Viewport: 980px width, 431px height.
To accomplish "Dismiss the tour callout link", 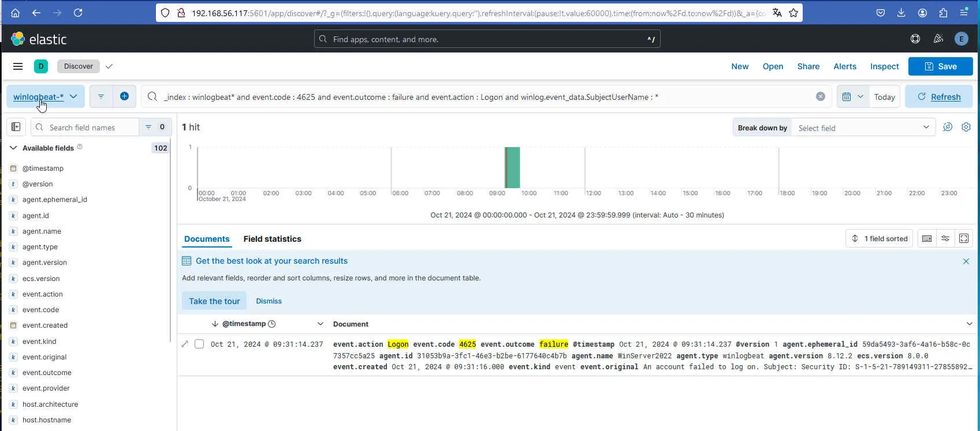I will [x=269, y=301].
